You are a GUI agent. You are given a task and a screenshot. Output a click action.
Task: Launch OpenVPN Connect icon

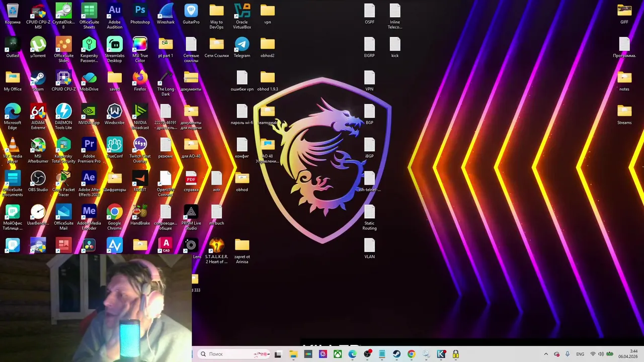click(166, 184)
